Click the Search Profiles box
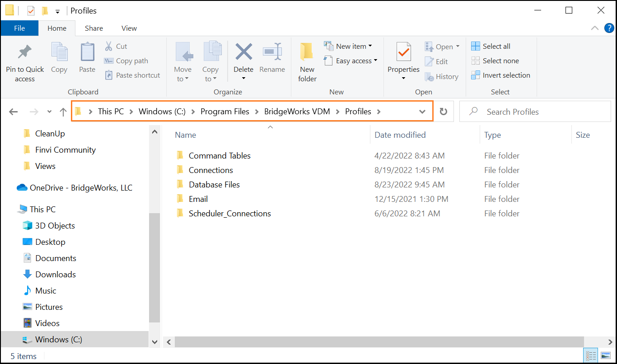617x364 pixels. pyautogui.click(x=535, y=112)
